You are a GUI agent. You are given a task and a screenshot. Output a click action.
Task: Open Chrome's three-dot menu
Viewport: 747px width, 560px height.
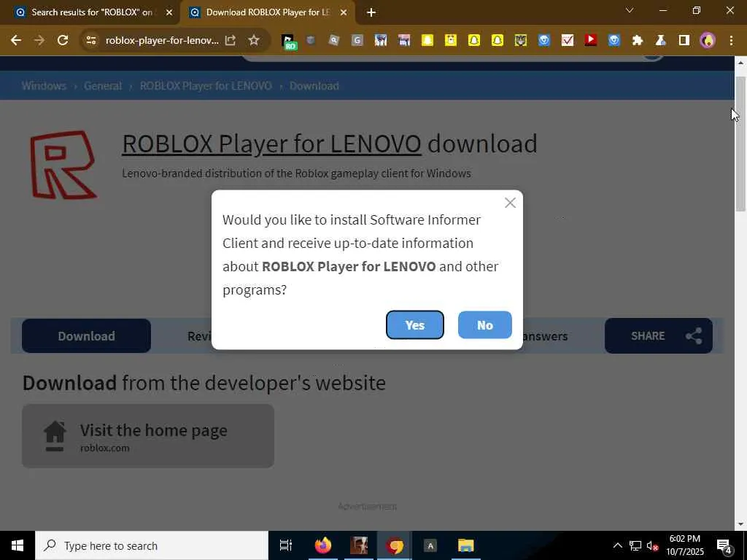point(731,41)
